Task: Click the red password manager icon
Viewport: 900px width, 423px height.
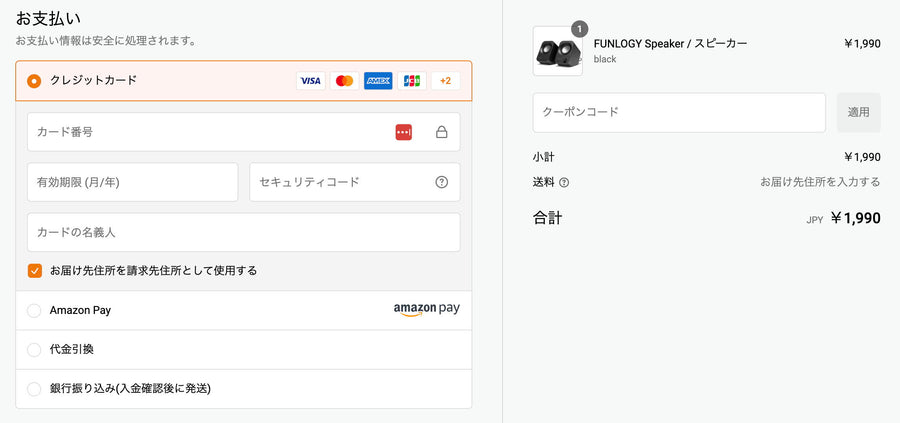Action: coord(404,132)
